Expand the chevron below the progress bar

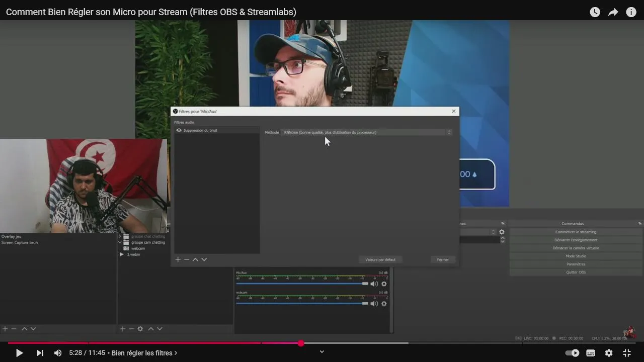[322, 351]
